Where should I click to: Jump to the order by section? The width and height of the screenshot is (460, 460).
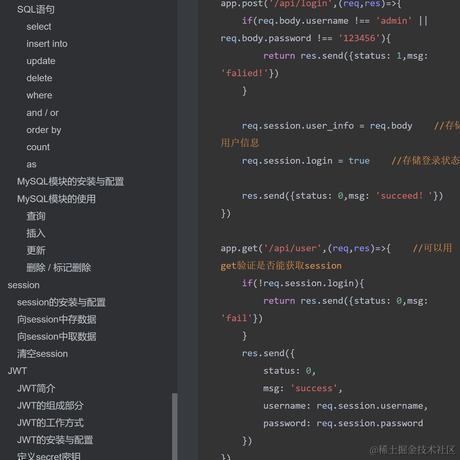(44, 130)
